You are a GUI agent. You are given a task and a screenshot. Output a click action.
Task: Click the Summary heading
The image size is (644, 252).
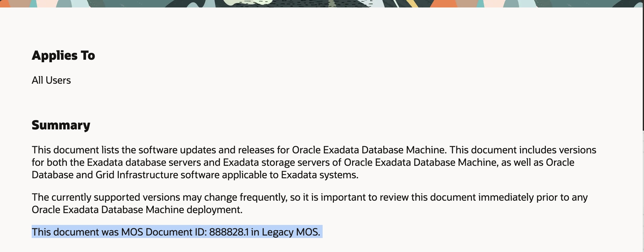click(x=61, y=125)
